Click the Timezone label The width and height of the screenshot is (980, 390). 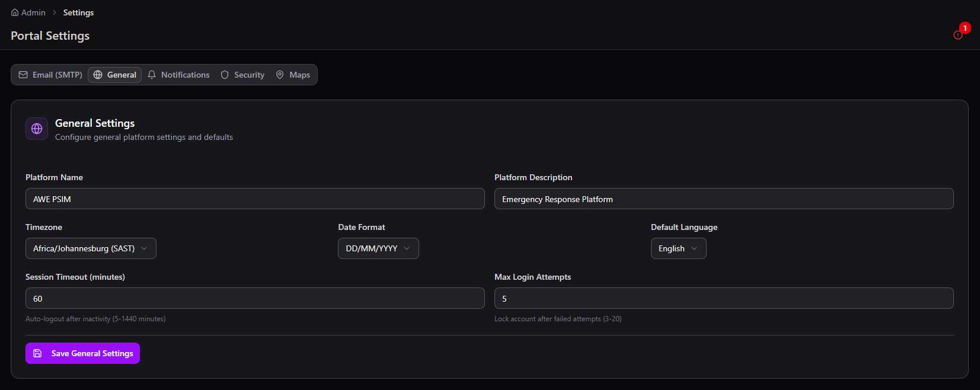click(44, 227)
